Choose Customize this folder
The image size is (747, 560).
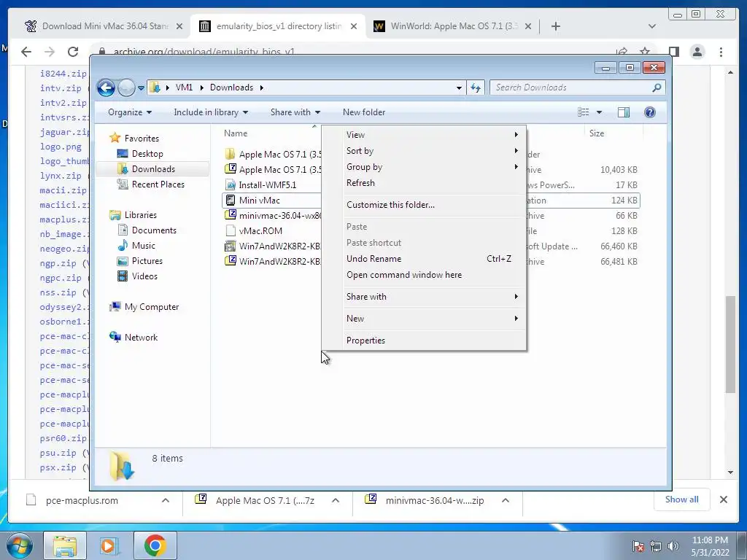click(x=424, y=205)
